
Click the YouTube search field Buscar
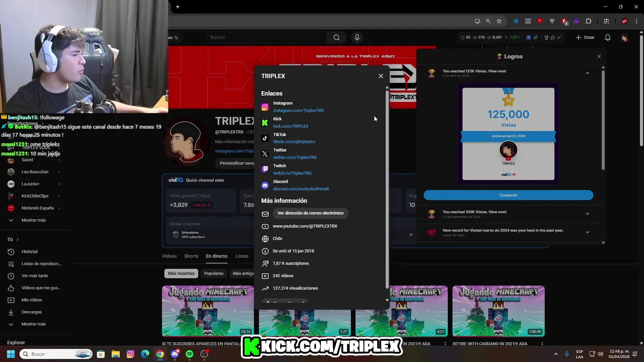tap(267, 37)
